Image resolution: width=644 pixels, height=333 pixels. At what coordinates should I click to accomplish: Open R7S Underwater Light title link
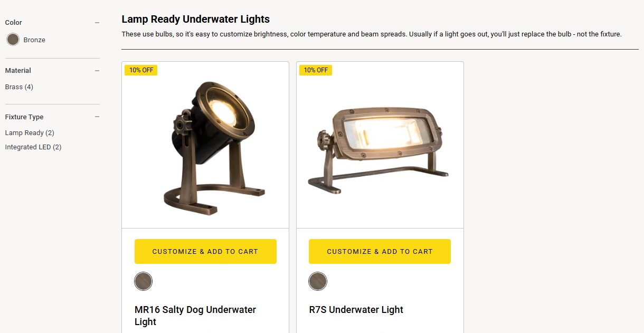click(x=356, y=310)
